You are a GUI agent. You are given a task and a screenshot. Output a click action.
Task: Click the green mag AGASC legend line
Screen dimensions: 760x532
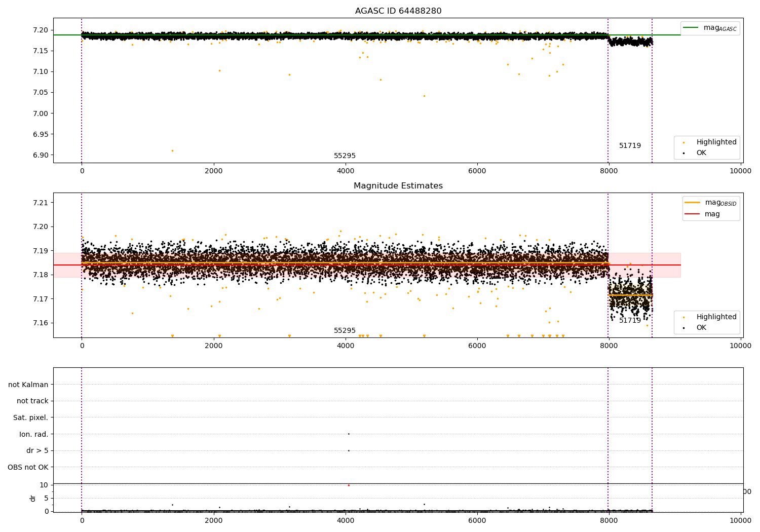691,28
